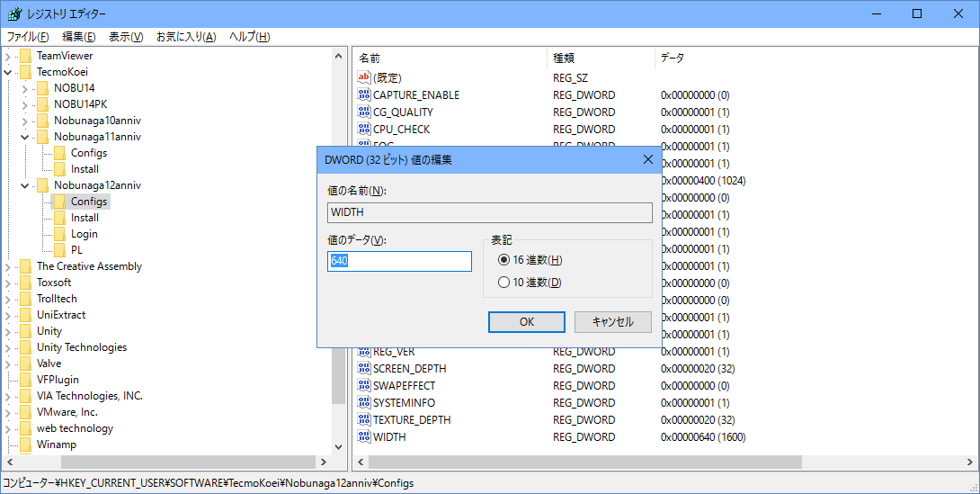Collapse the TecmoKoei tree node
This screenshot has height=494, width=980.
(x=8, y=72)
